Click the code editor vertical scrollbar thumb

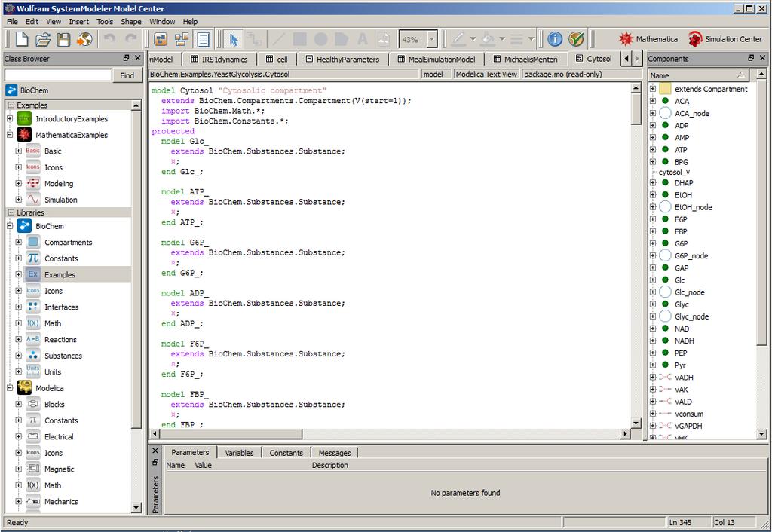(636, 109)
